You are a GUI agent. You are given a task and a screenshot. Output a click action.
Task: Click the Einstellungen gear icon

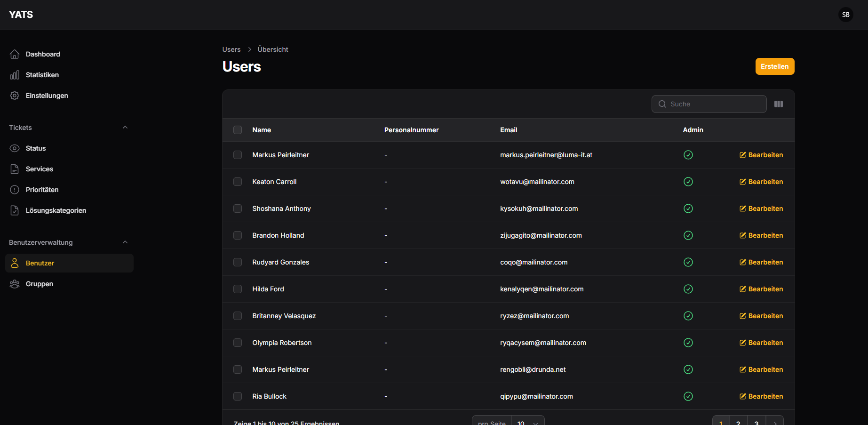point(15,96)
